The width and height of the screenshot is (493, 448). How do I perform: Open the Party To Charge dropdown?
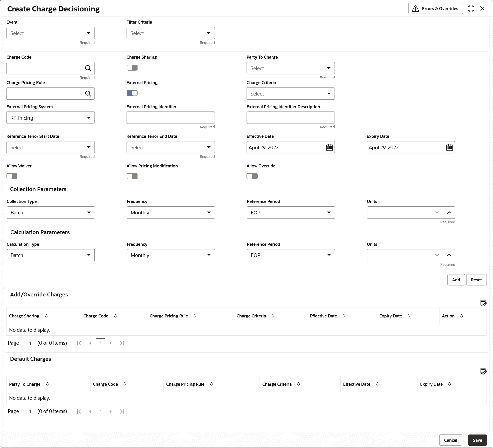tap(291, 68)
